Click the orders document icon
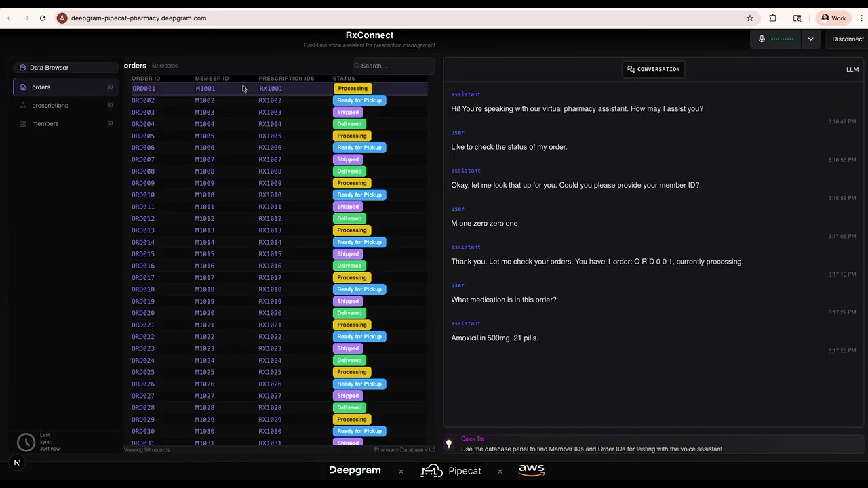Image resolution: width=868 pixels, height=488 pixels. pyautogui.click(x=23, y=87)
